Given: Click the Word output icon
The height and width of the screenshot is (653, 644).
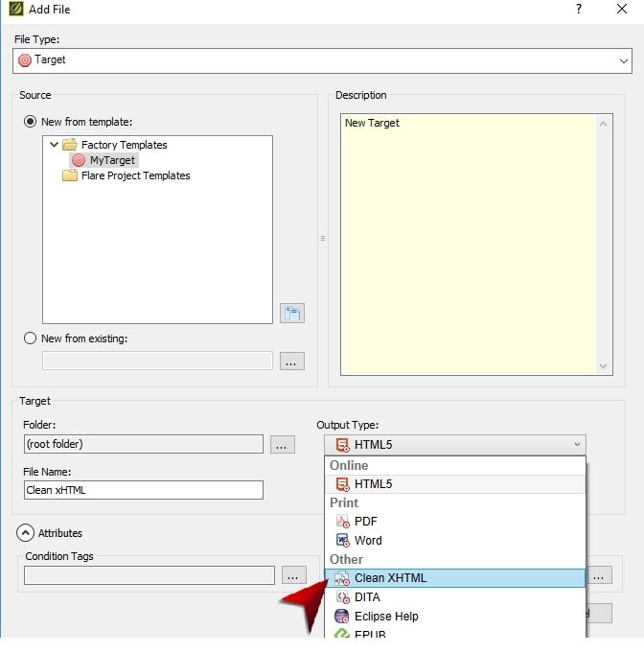Looking at the screenshot, I should point(343,540).
